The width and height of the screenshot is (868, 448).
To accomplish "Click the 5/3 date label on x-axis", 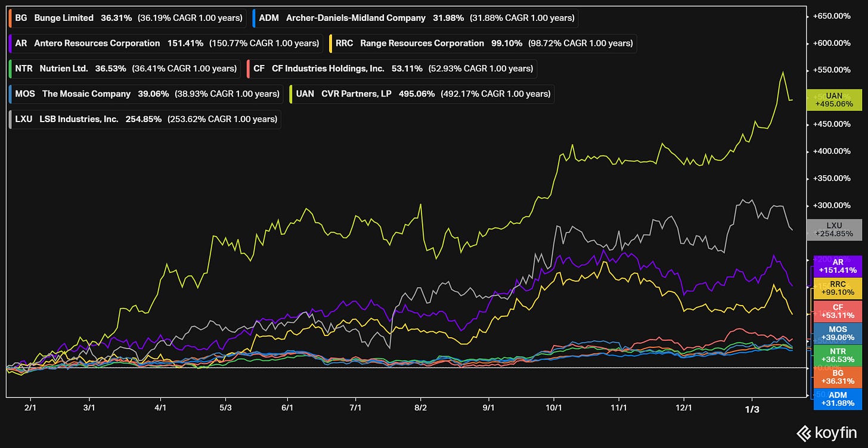I will point(225,408).
